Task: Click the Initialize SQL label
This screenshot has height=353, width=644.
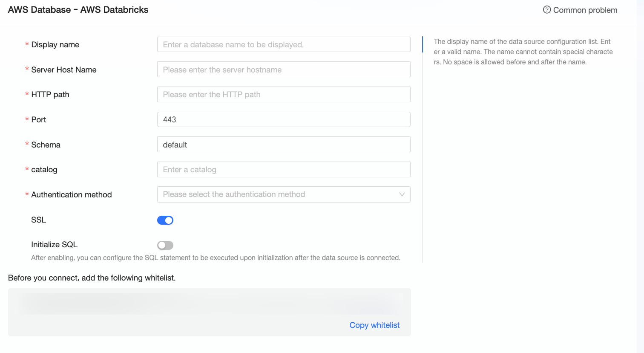Action: click(x=55, y=245)
